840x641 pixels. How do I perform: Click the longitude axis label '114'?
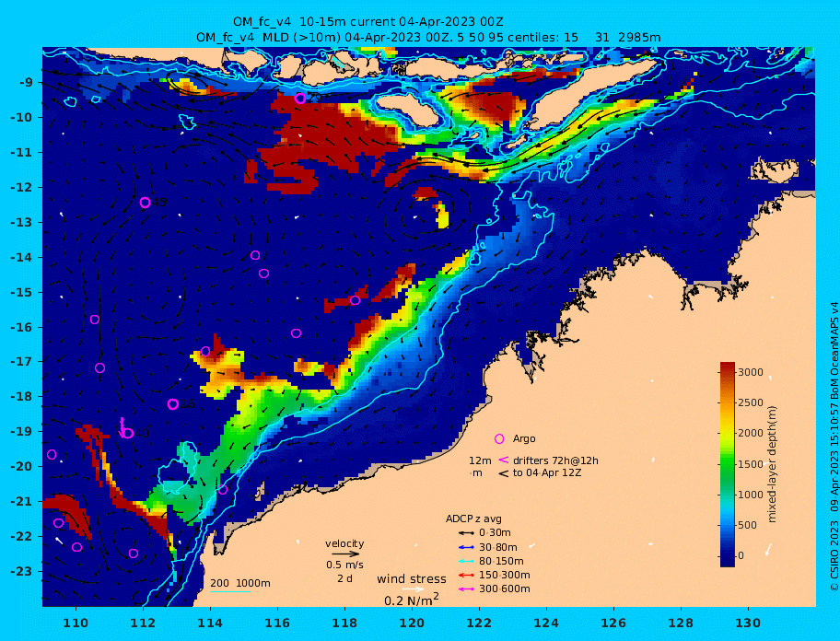[211, 623]
